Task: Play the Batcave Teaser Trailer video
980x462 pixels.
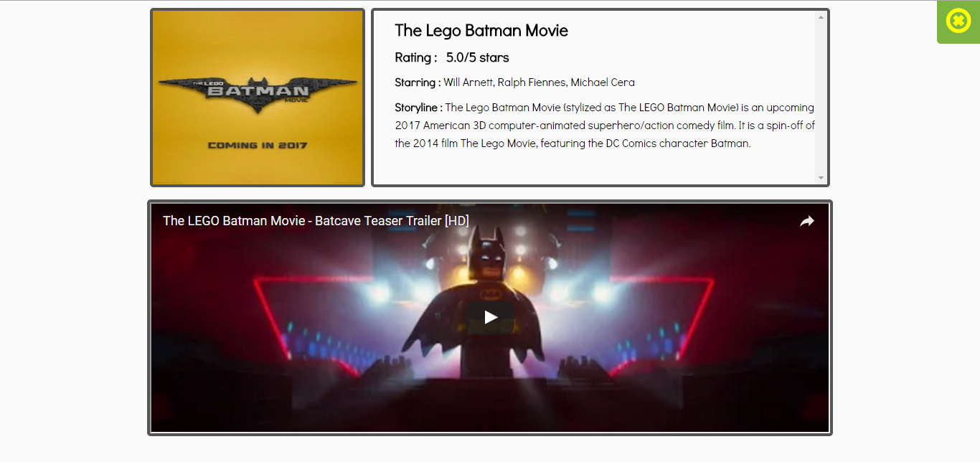Action: click(x=490, y=317)
